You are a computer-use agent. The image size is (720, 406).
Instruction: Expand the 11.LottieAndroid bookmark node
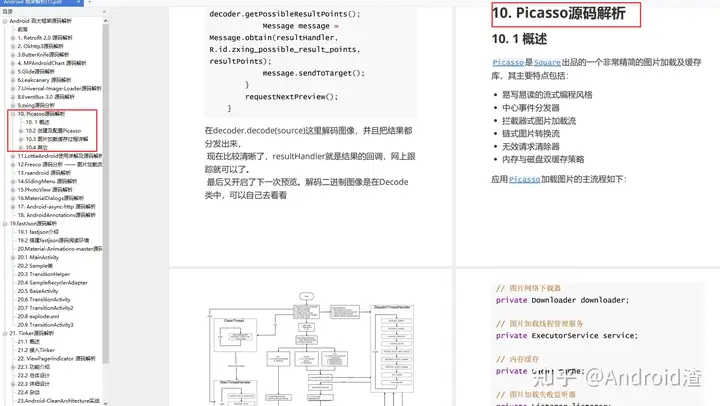[13, 156]
